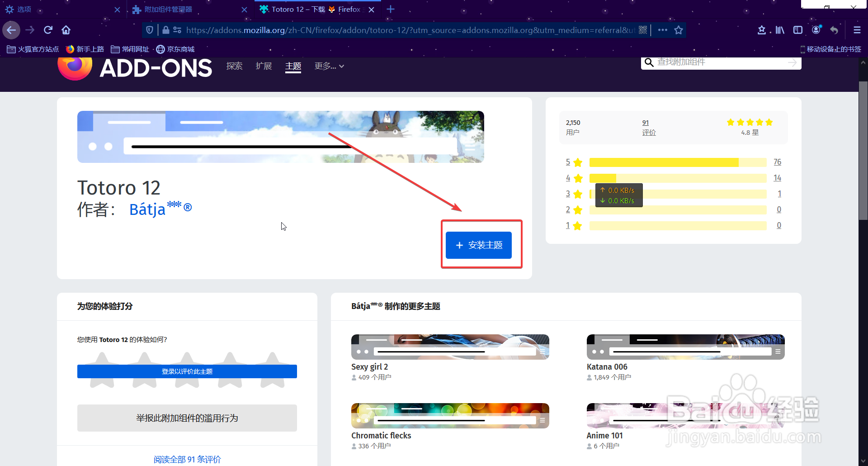Close the 附加组件管理器 tab
868x466 pixels.
pos(244,10)
